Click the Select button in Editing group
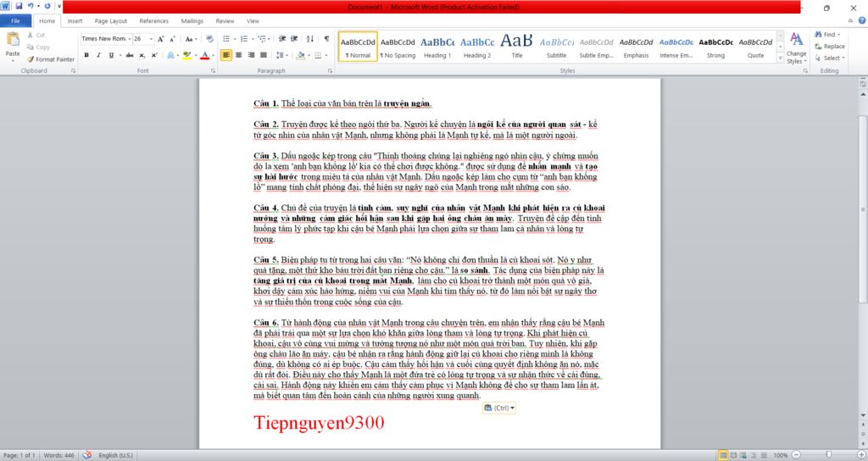Screen dimensions: 868x461 tap(830, 58)
